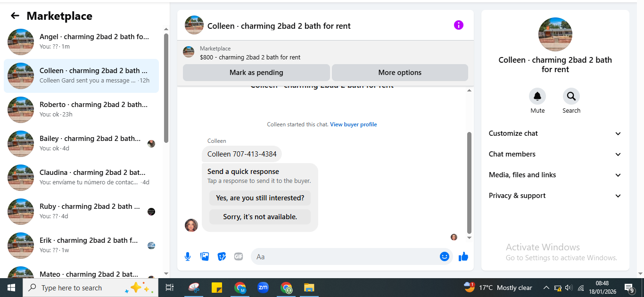644x297 pixels.
Task: Open the sticker picker icon
Action: click(x=222, y=256)
